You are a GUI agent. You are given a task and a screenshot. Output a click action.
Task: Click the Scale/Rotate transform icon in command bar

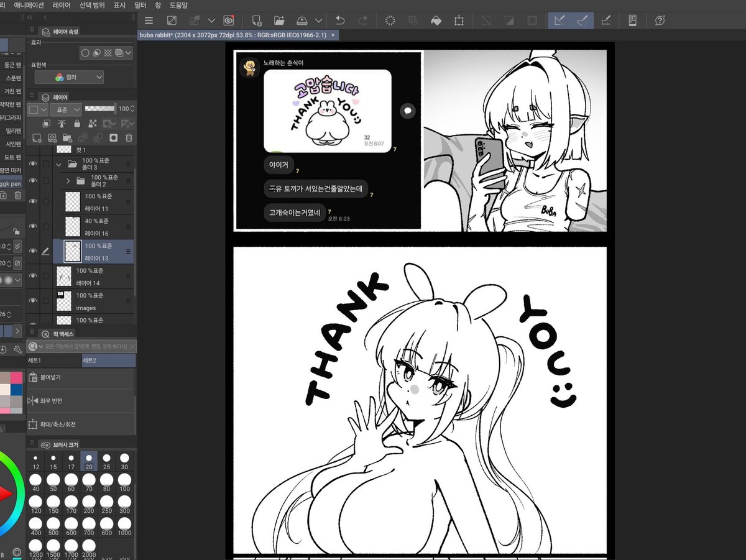[x=459, y=21]
